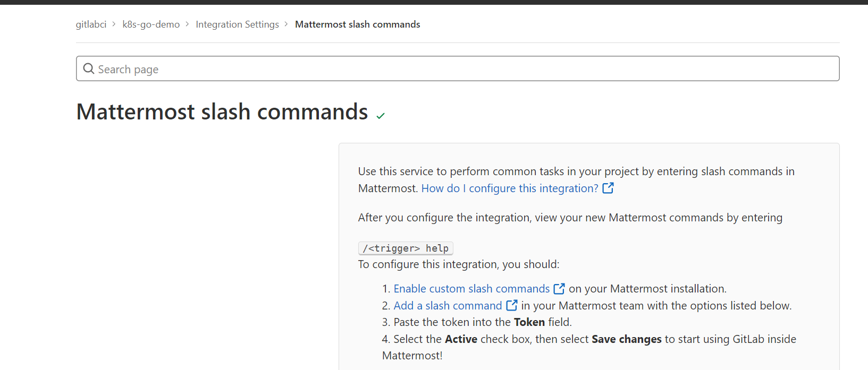This screenshot has height=370, width=868.
Task: Click the bold 'Active' word in step 4
Action: tap(461, 339)
